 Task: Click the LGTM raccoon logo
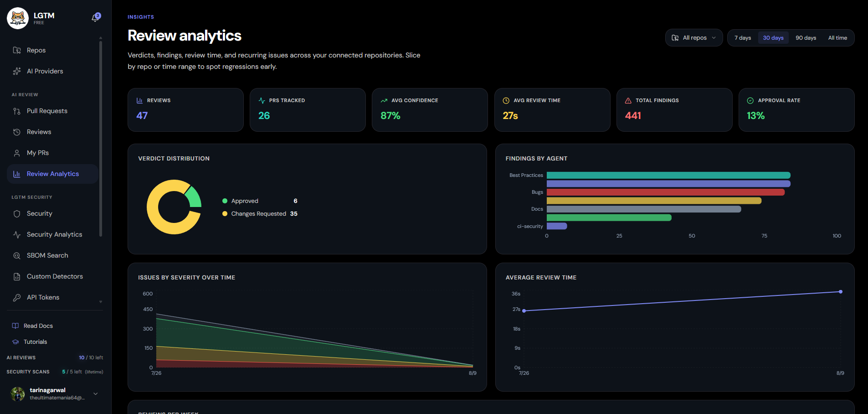(18, 18)
